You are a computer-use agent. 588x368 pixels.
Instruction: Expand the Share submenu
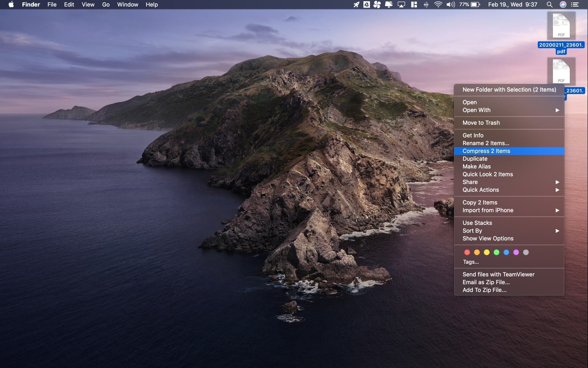[x=509, y=182]
